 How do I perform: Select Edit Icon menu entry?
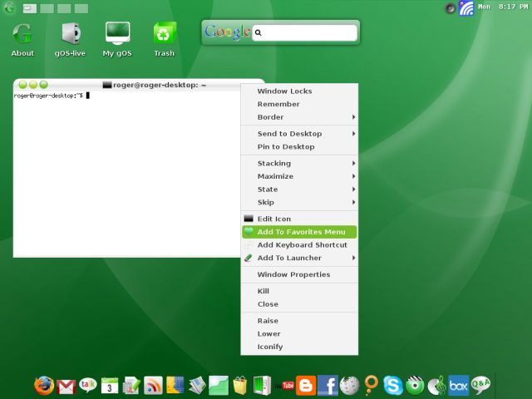pyautogui.click(x=299, y=219)
